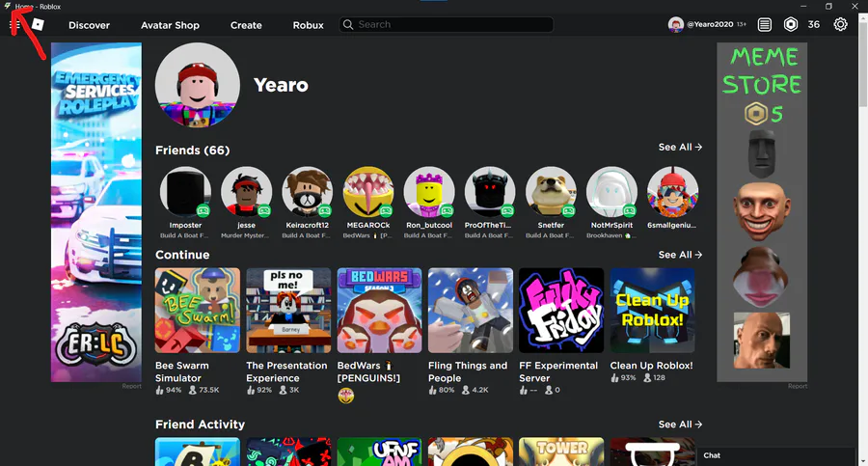Image resolution: width=868 pixels, height=466 pixels.
Task: Open the notifications list icon
Action: coord(765,24)
